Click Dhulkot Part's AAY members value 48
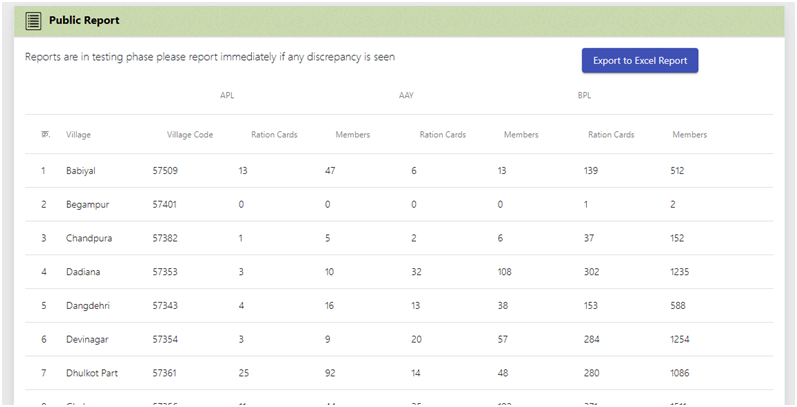Screen dimensions: 797x407 (502, 373)
